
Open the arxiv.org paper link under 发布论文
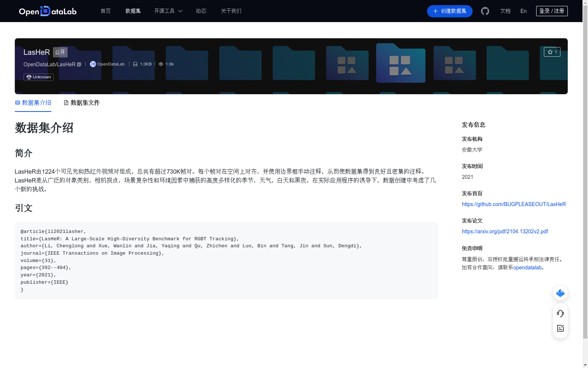(505, 231)
